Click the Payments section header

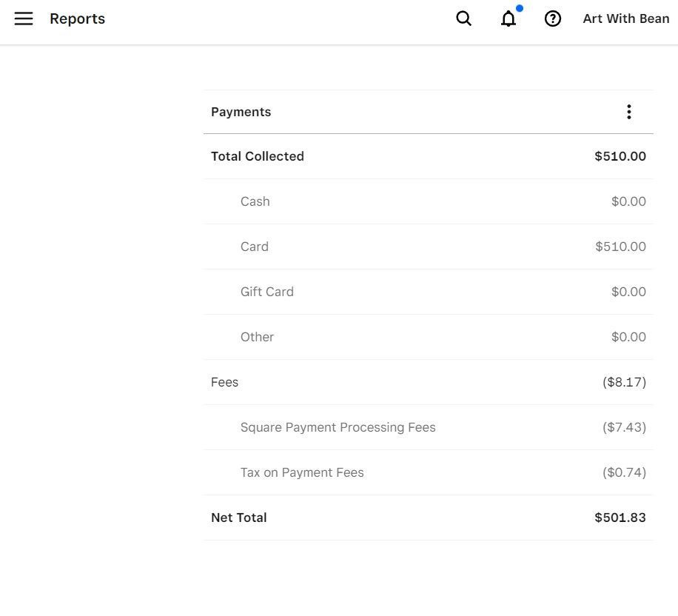[x=241, y=112]
